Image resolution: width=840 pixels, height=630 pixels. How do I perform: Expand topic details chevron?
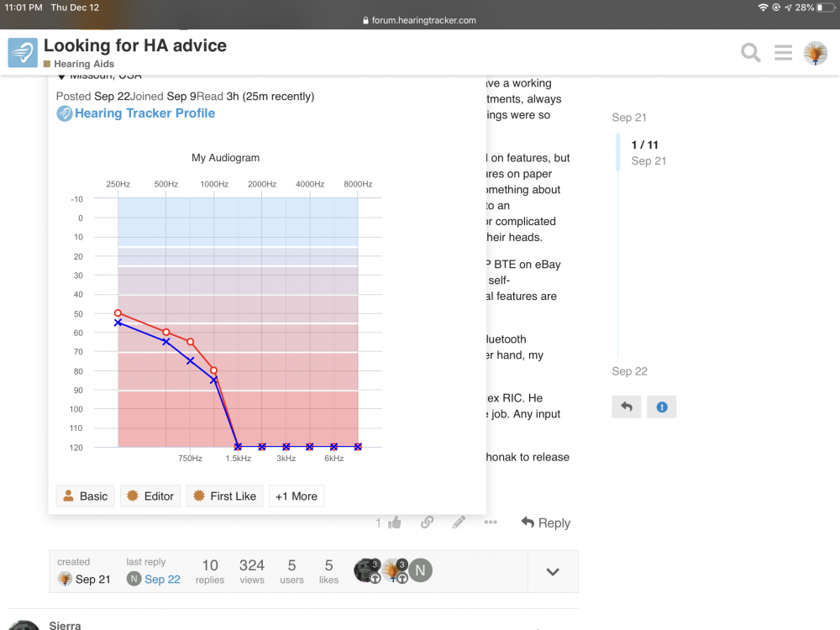tap(552, 572)
